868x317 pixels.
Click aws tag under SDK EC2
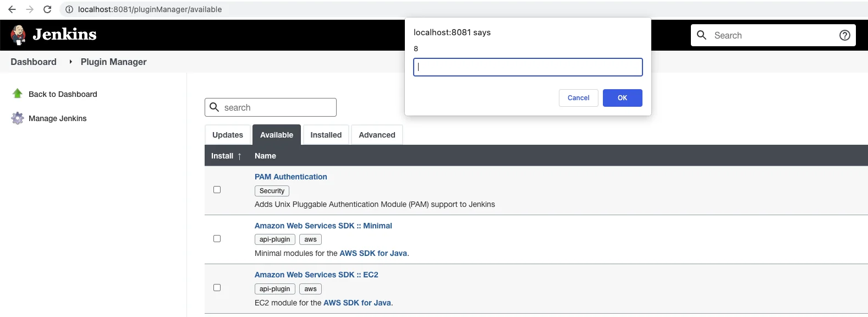coord(311,289)
